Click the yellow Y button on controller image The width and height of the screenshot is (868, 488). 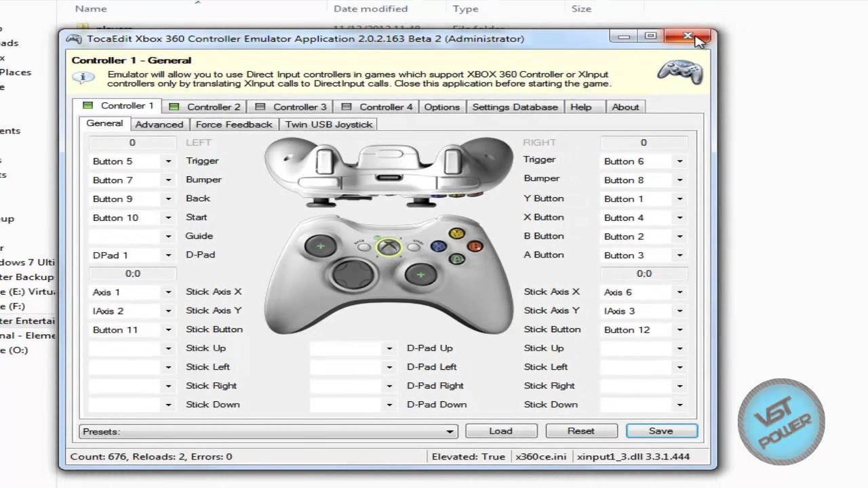[458, 234]
